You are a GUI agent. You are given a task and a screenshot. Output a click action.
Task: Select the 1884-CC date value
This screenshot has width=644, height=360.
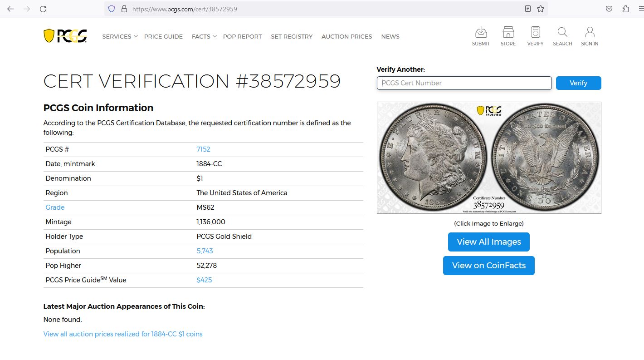(209, 164)
